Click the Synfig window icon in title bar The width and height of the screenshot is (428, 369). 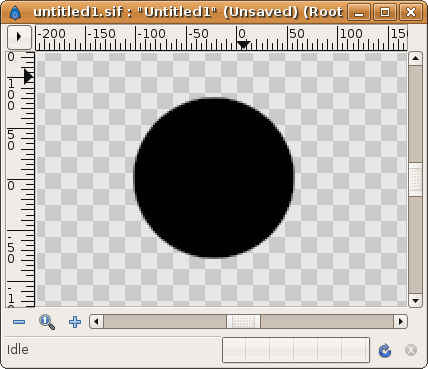click(15, 13)
